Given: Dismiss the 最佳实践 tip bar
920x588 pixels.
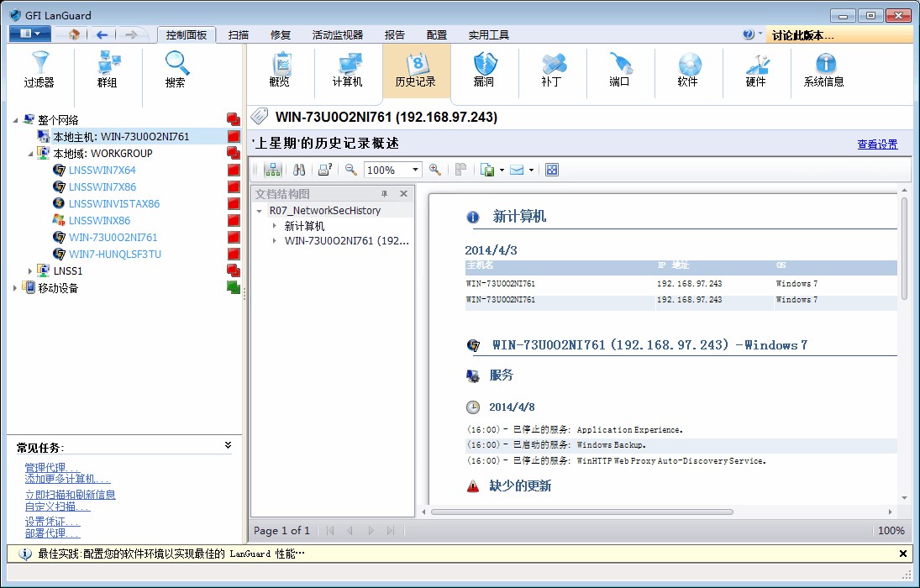Looking at the screenshot, I should [903, 554].
